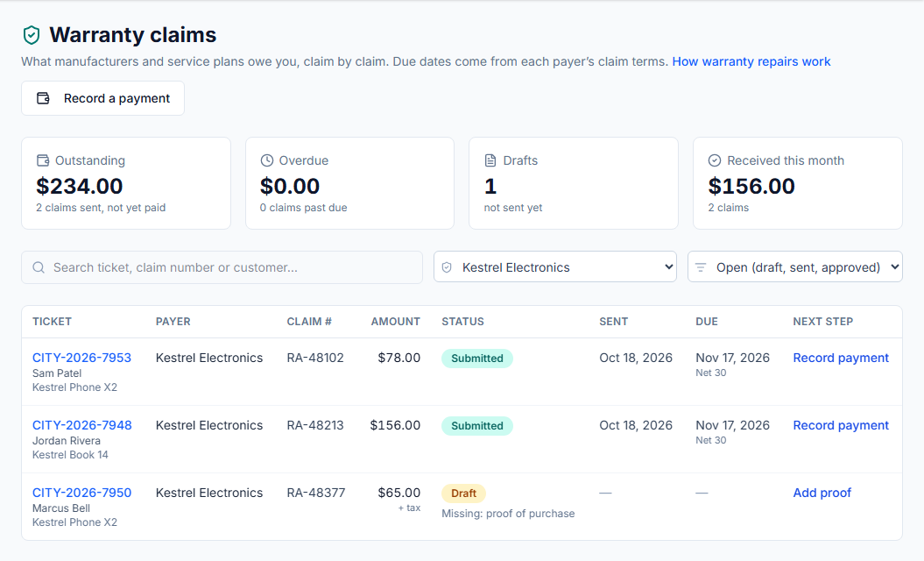
Task: Record payment for claim RA-48102
Action: point(841,358)
